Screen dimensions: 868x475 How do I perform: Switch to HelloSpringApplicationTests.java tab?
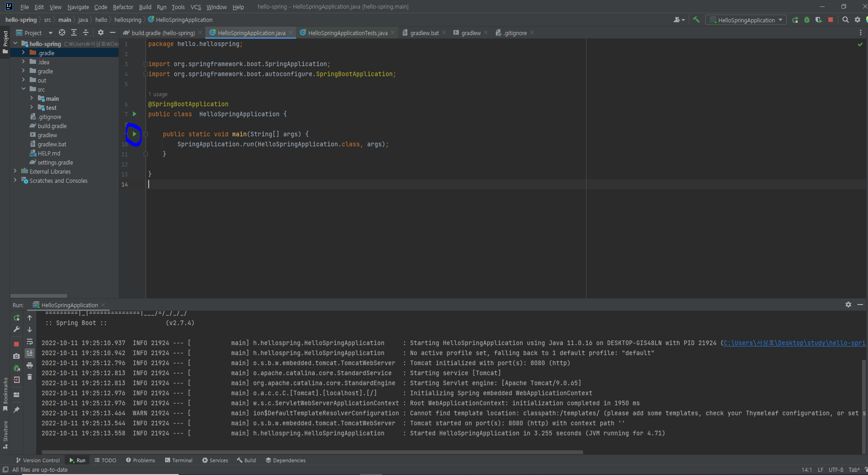[x=347, y=33]
